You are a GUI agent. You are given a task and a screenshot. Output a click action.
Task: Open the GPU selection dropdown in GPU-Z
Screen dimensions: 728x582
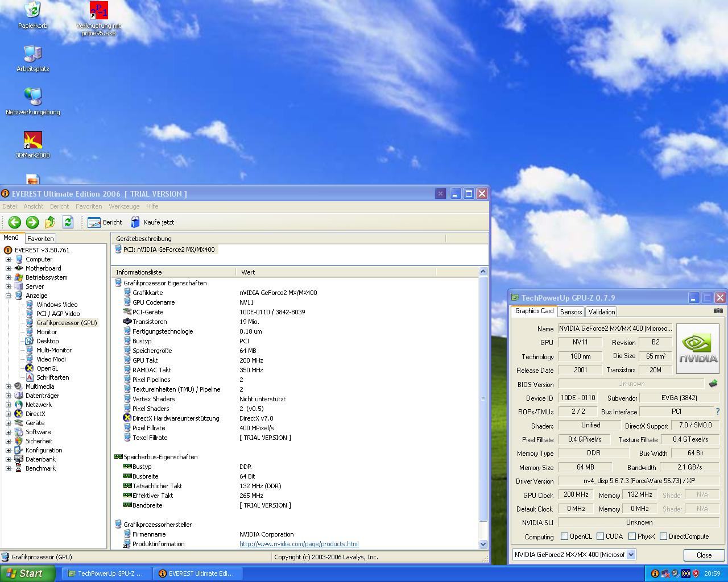(631, 555)
